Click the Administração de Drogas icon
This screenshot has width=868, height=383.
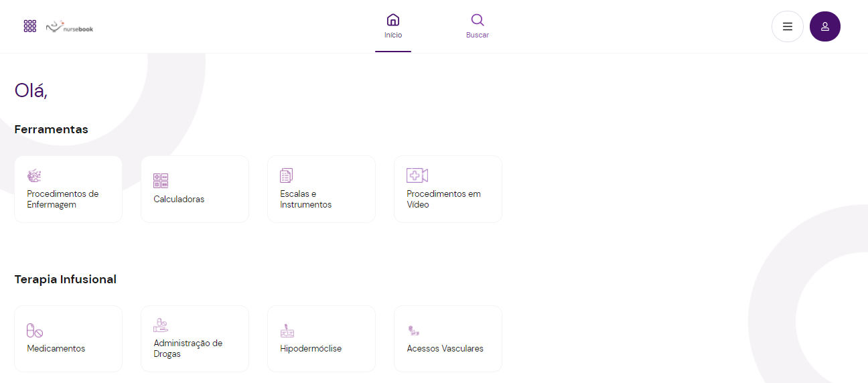(x=161, y=325)
